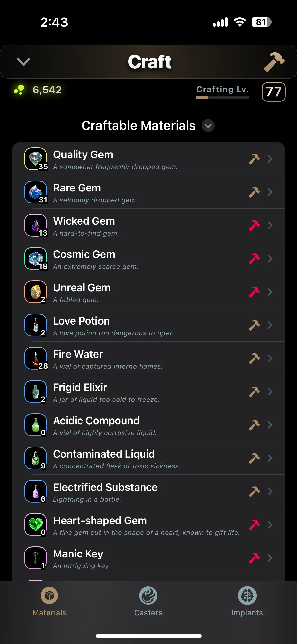Switch to the Implants tab
The width and height of the screenshot is (297, 644).
(247, 601)
